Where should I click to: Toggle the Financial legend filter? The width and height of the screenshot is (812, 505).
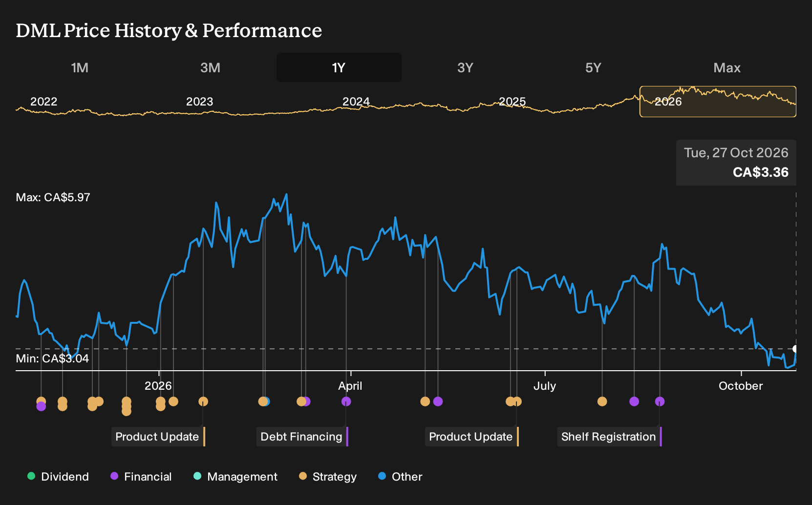[141, 477]
